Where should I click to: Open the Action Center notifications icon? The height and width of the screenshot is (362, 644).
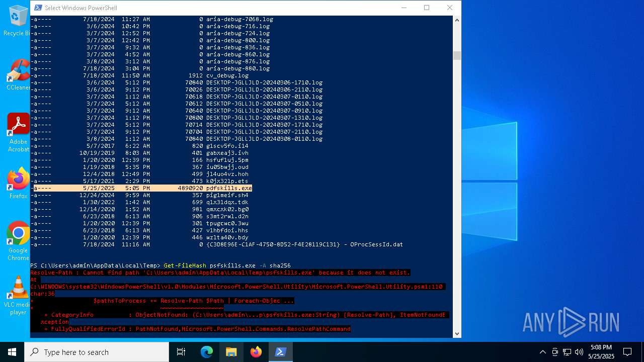627,352
